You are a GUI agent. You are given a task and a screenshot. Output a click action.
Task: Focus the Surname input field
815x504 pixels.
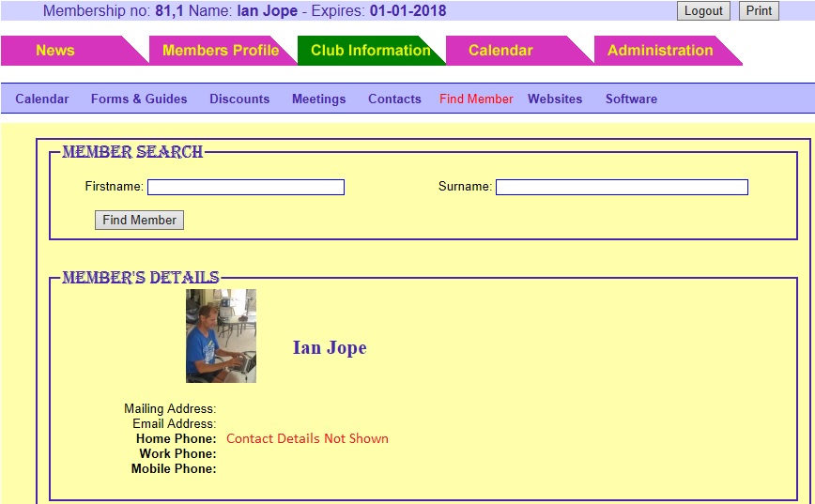pos(622,187)
